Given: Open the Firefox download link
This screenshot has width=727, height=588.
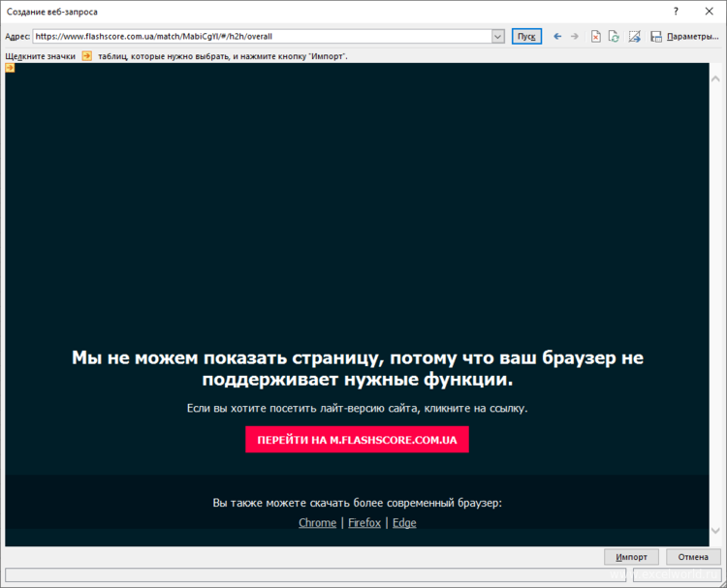Looking at the screenshot, I should coord(364,523).
